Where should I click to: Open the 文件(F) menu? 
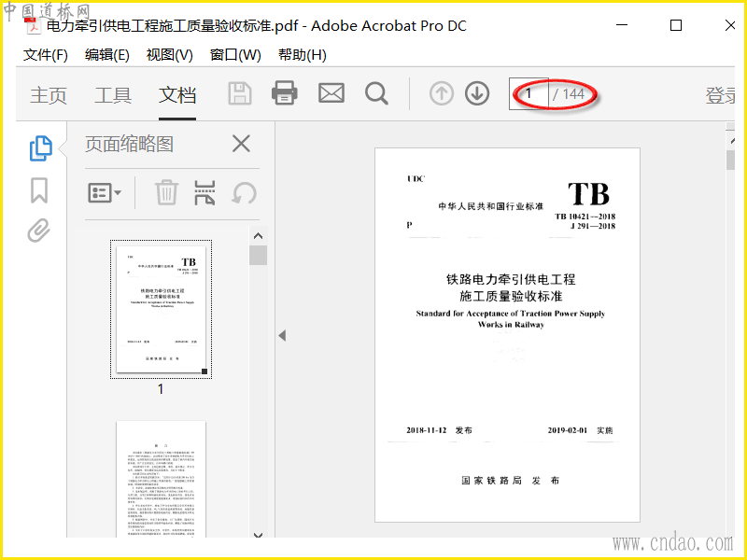(x=45, y=55)
